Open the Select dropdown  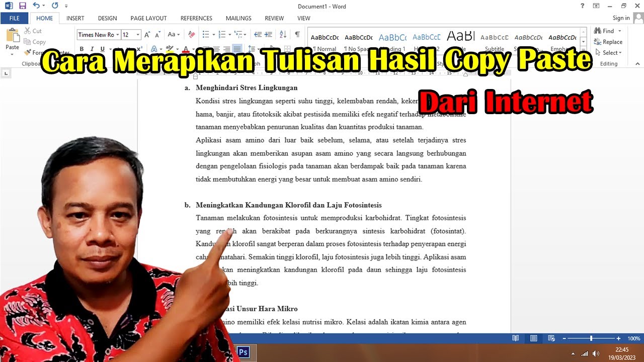608,52
